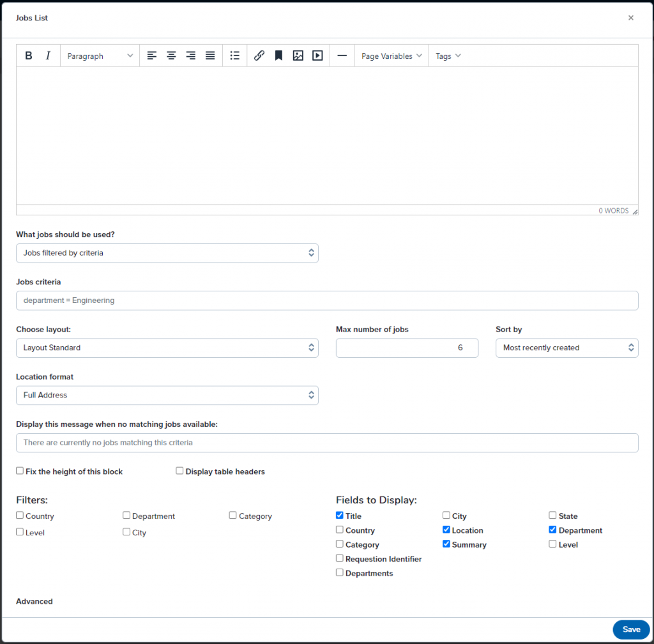Enable the Display table headers checkbox
This screenshot has height=644, width=654.
point(180,471)
